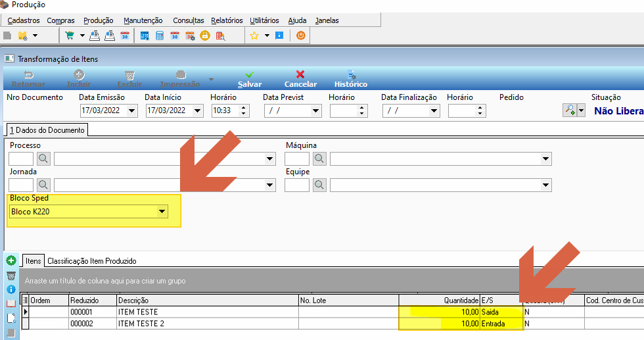Image resolution: width=644 pixels, height=340 pixels.
Task: Click the green plus add item icon
Action: point(11,260)
